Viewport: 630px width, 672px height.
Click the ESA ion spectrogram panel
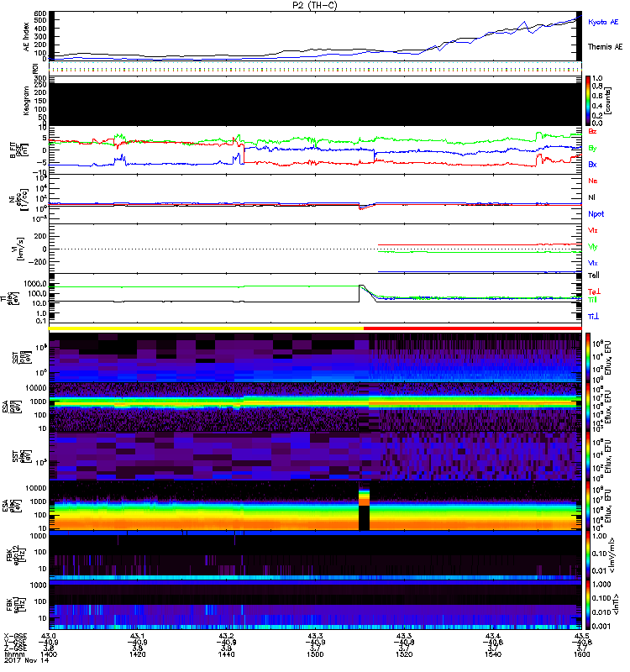315,407
